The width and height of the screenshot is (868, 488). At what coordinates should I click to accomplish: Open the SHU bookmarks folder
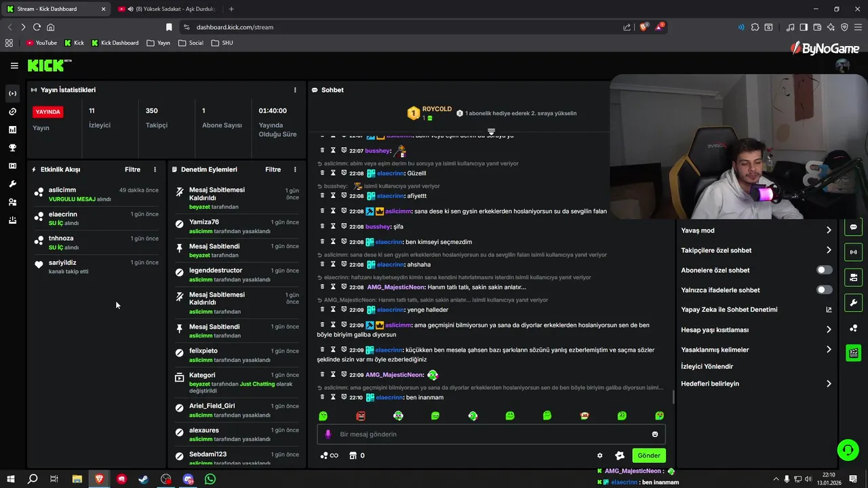[222, 43]
